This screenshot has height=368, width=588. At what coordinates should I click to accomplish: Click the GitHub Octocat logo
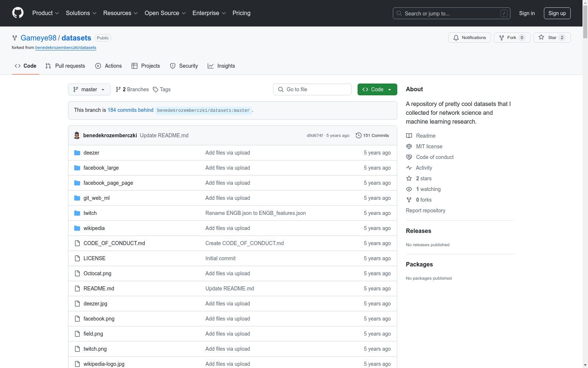coord(18,13)
